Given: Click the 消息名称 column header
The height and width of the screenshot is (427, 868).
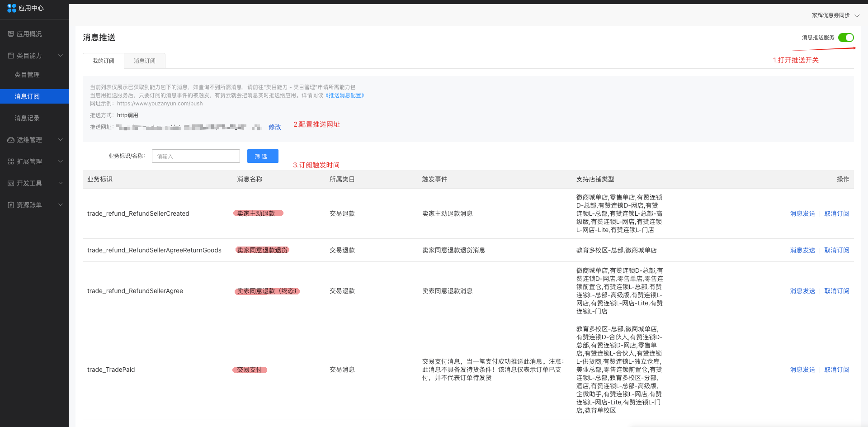Looking at the screenshot, I should coord(250,179).
